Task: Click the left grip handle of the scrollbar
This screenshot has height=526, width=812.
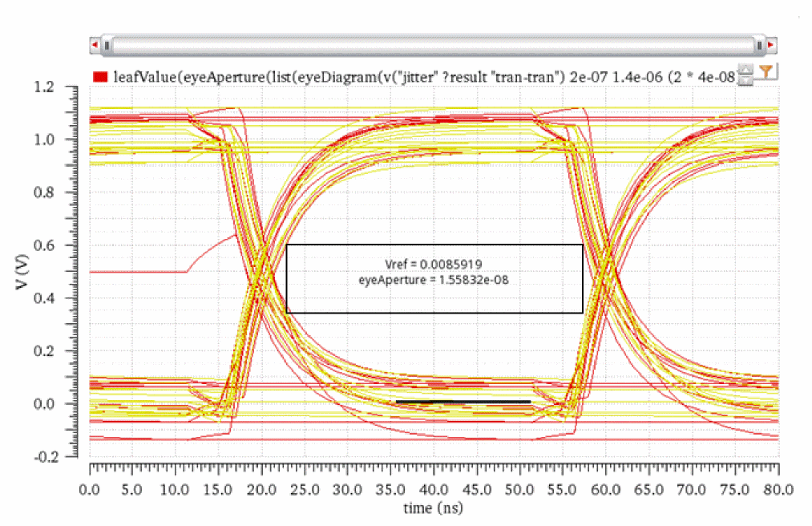Action: (107, 46)
